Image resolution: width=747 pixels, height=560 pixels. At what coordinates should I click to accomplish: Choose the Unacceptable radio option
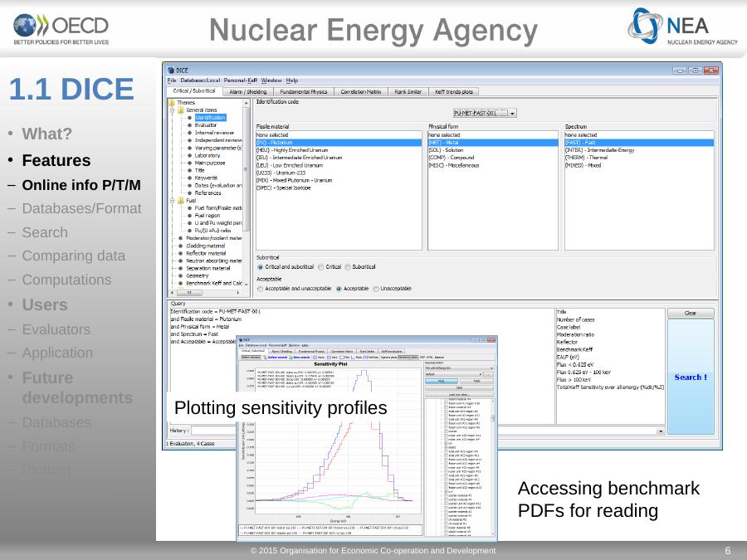point(377,289)
